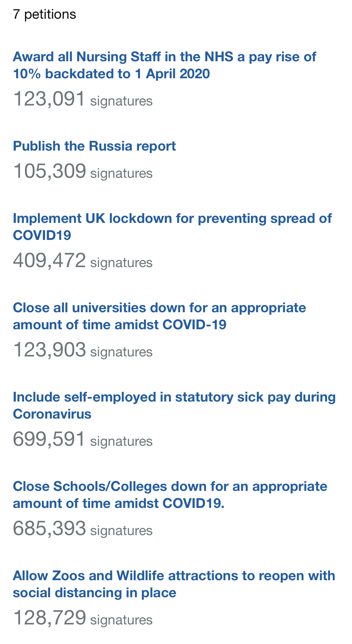352x644 pixels.
Task: Click the 699,591 signature count
Action: pos(49,439)
